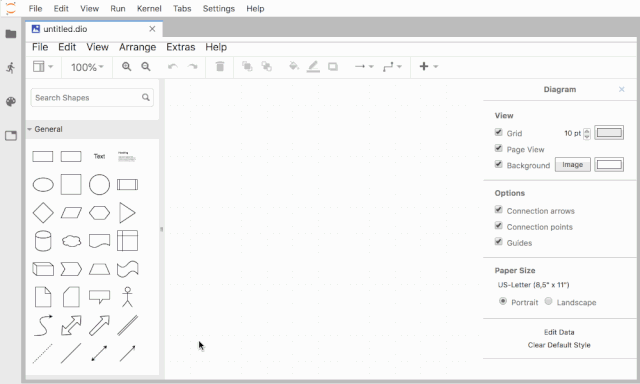Open the diagram editor Help menu
This screenshot has width=640, height=384.
click(216, 47)
